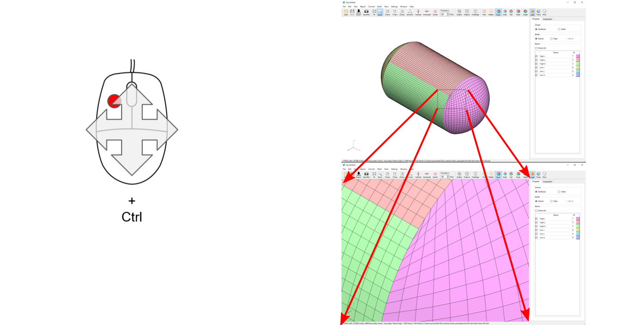Uncheck high-j surface in upper window
Image resolution: width=644 pixels, height=325 pixels.
pos(536,60)
